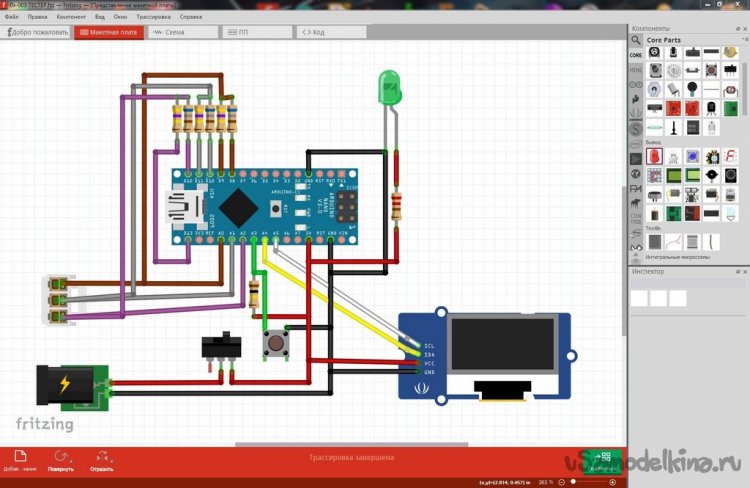Open the Файл menu
The image size is (750, 488).
11,17
